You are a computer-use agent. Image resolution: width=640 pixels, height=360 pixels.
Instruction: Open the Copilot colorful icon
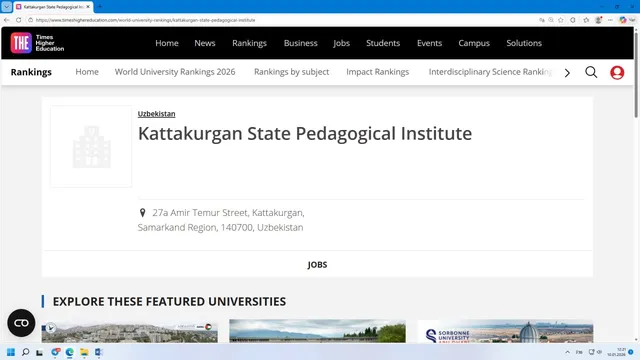tap(623, 20)
